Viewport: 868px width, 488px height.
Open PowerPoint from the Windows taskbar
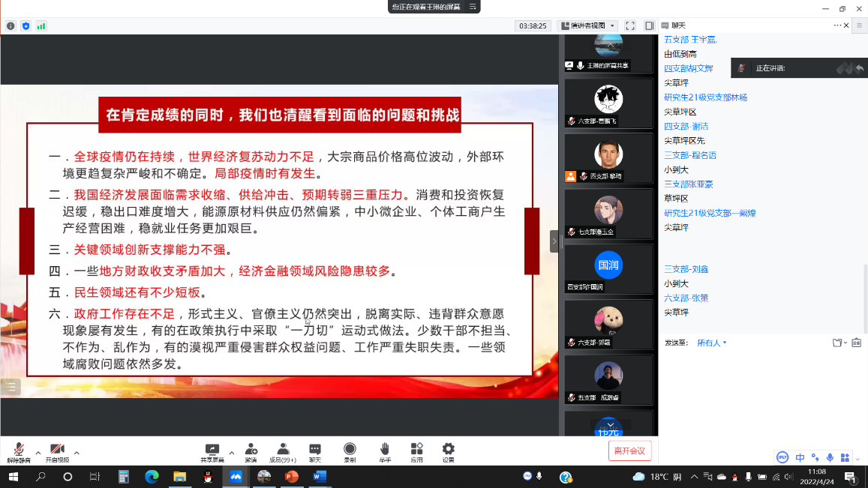[x=292, y=476]
